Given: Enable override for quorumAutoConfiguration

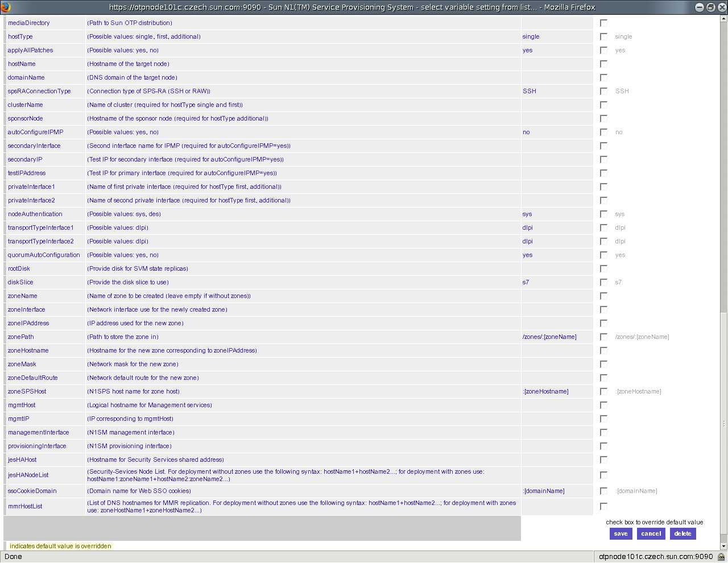Looking at the screenshot, I should pyautogui.click(x=603, y=255).
